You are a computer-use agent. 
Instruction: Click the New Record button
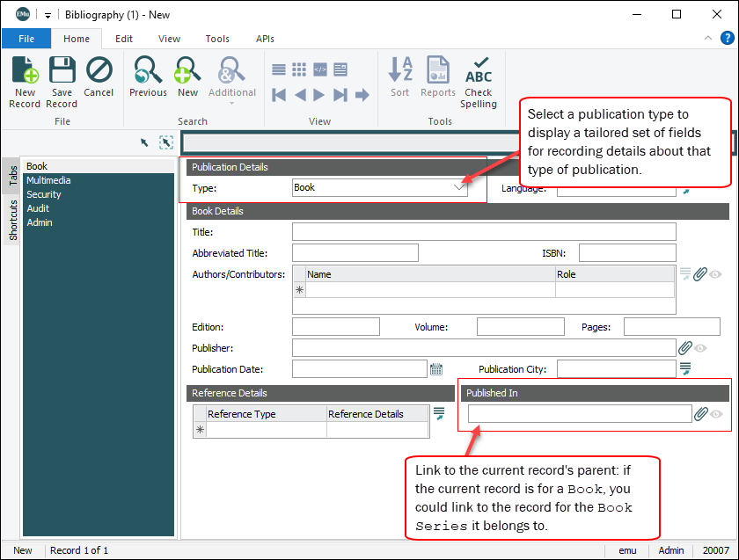point(25,81)
